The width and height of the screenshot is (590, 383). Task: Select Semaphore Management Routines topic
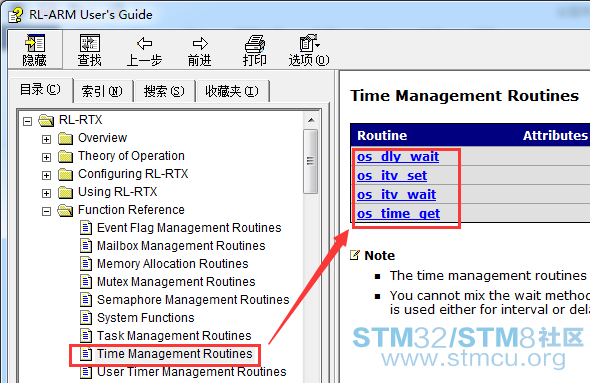(x=193, y=300)
